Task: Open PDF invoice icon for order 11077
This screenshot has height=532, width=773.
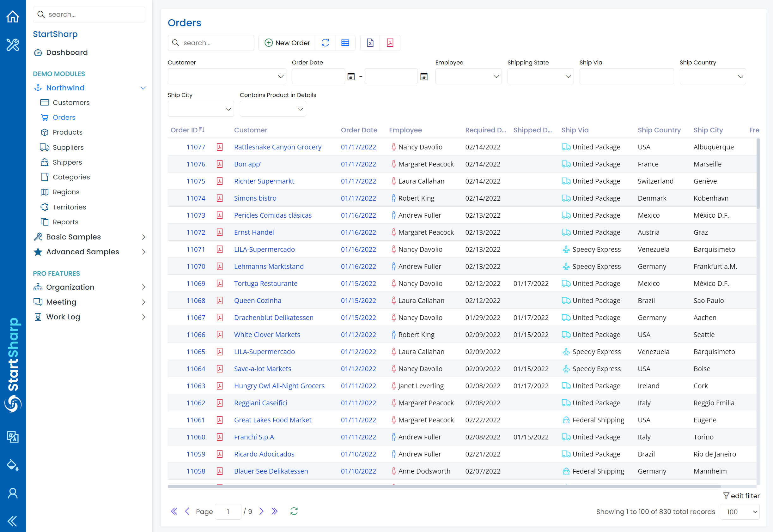Action: [x=220, y=147]
